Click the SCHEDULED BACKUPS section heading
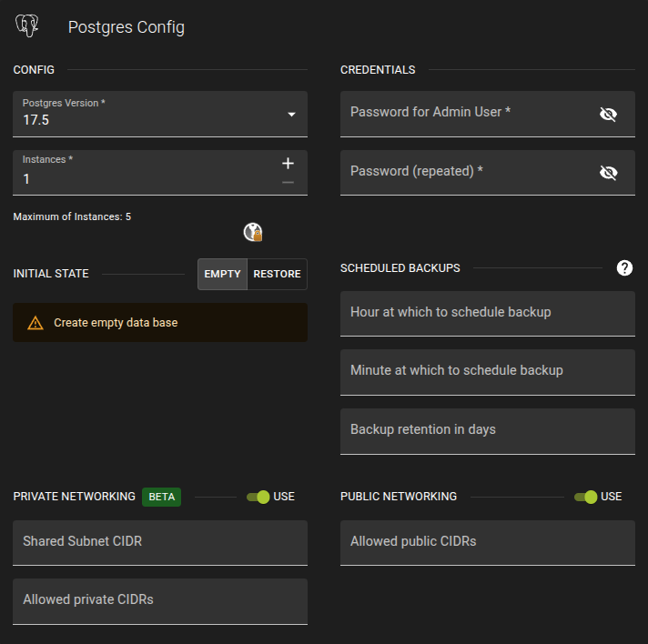The image size is (648, 644). point(400,268)
